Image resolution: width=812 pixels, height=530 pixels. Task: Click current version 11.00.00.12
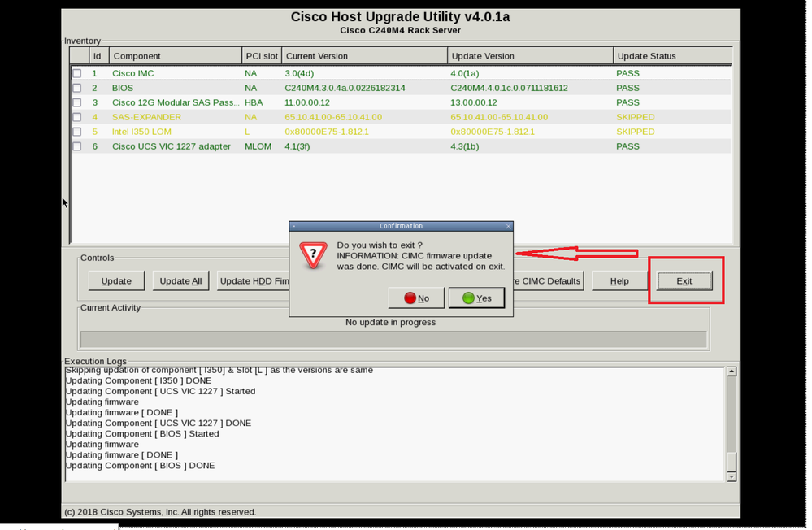tap(307, 102)
